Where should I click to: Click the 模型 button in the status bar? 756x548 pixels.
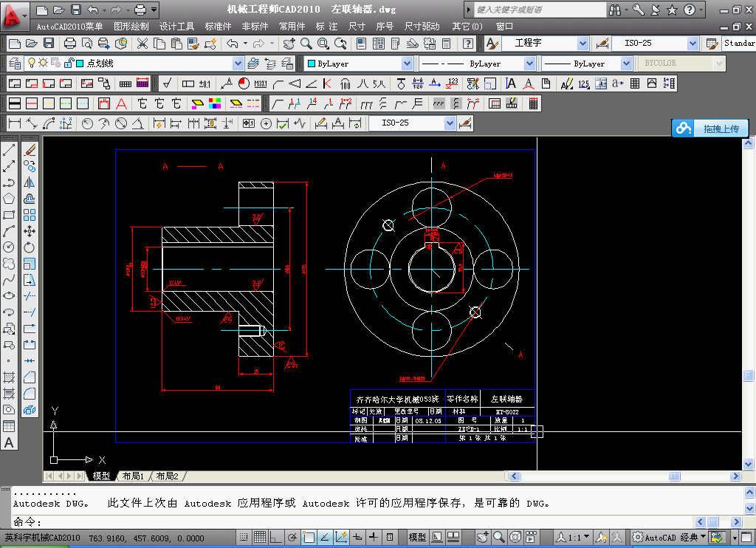(417, 537)
